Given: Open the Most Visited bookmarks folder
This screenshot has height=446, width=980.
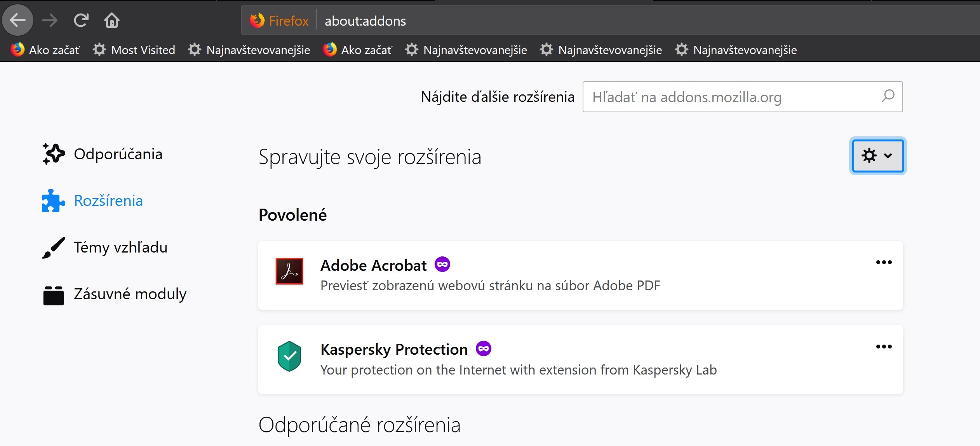Looking at the screenshot, I should tap(134, 50).
